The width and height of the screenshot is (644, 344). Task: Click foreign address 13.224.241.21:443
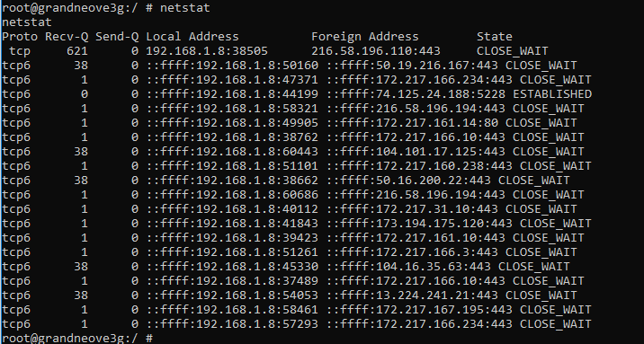(412, 295)
